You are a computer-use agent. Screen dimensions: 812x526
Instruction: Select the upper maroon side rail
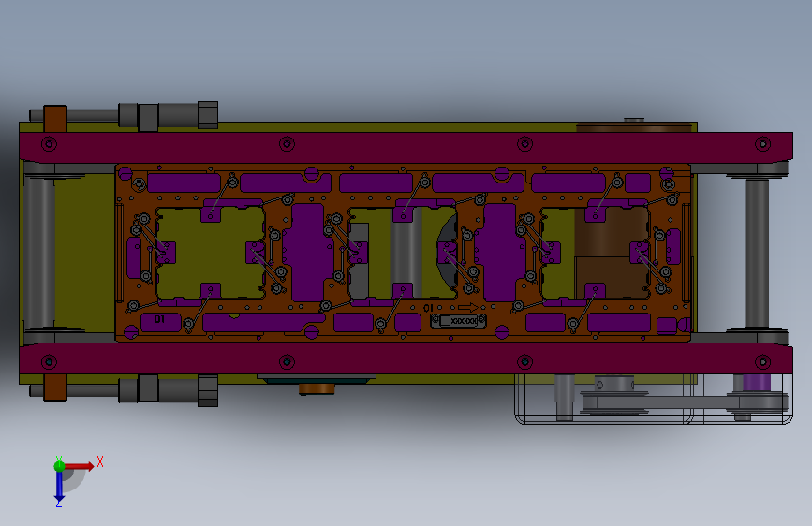point(406,147)
